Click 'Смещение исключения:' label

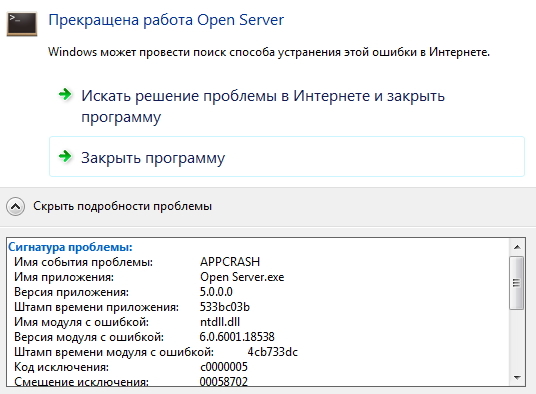81,382
